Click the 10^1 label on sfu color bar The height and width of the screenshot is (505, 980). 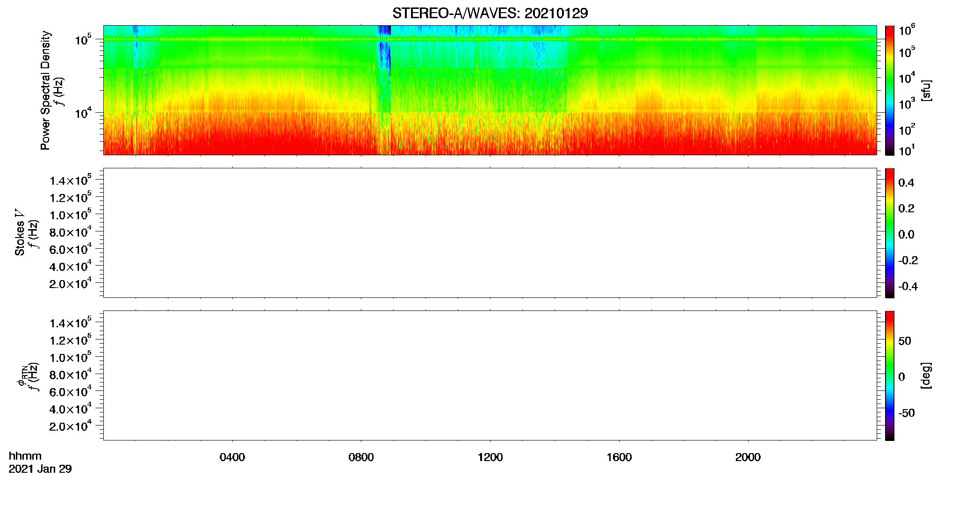(907, 150)
